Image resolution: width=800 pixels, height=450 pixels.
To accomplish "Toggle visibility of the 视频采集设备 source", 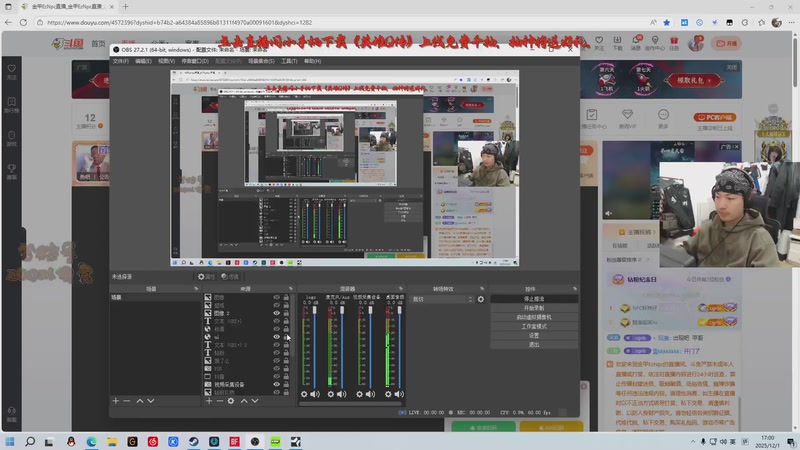I will tap(277, 384).
